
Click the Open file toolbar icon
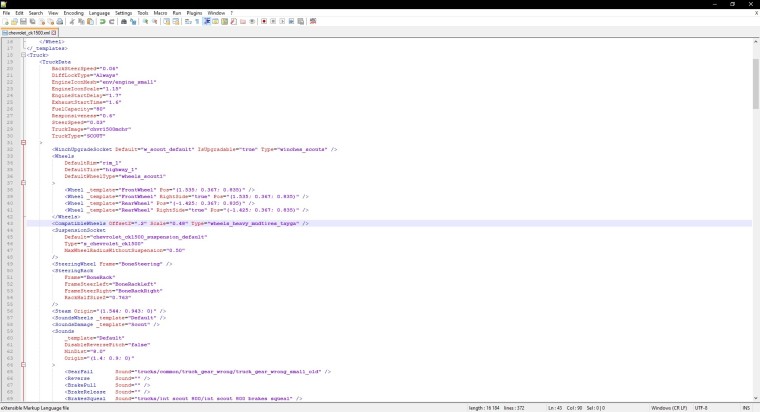coord(14,21)
